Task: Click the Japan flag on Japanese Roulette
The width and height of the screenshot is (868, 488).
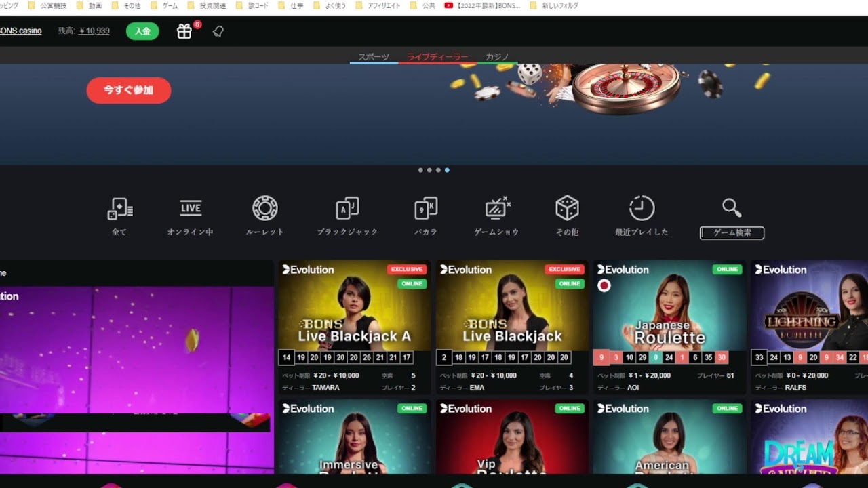Action: [x=604, y=285]
